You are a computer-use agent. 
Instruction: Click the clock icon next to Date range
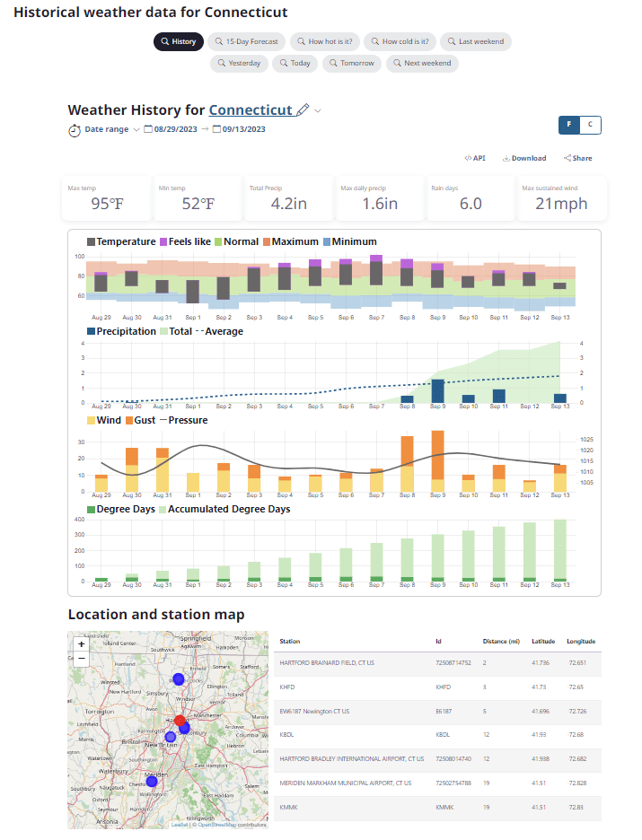coord(75,130)
